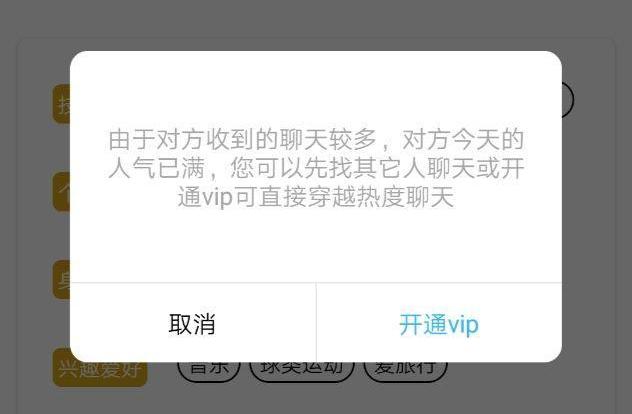Click the gold 兴趣爱好 label
The image size is (632, 414).
[100, 368]
